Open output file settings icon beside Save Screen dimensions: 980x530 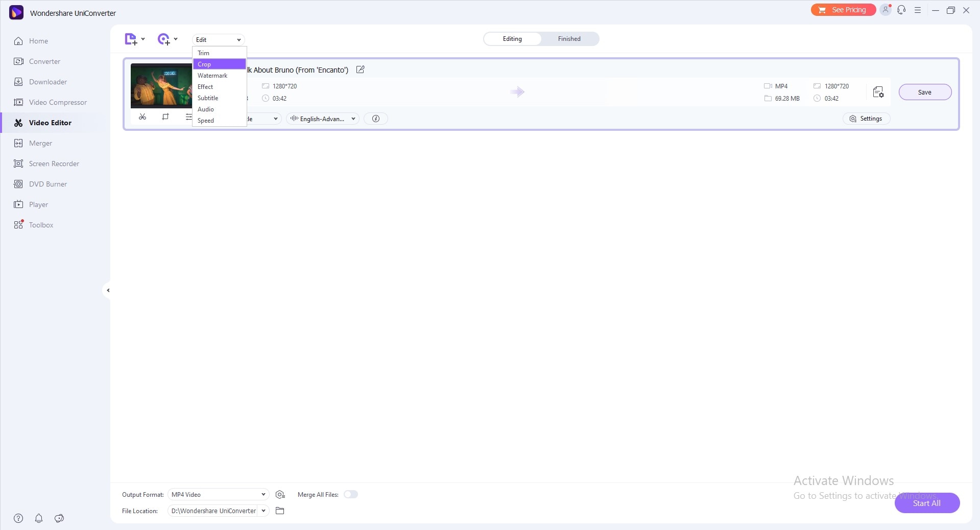[878, 92]
